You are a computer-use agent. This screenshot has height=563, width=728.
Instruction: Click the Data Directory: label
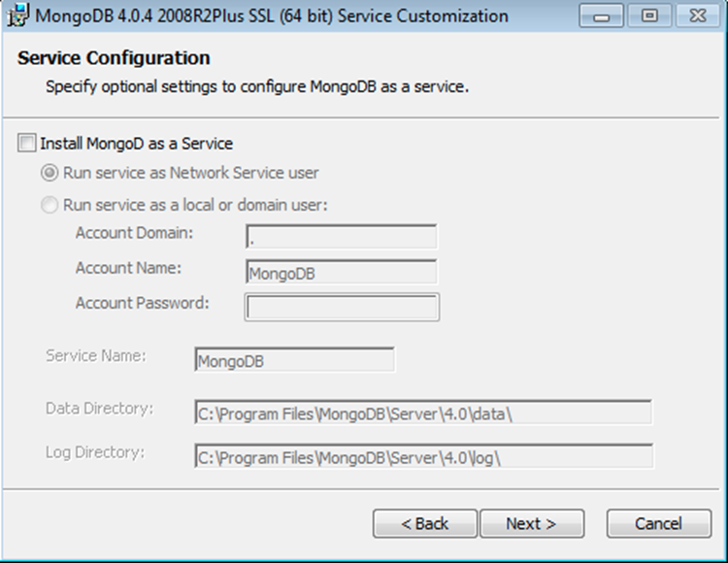99,409
